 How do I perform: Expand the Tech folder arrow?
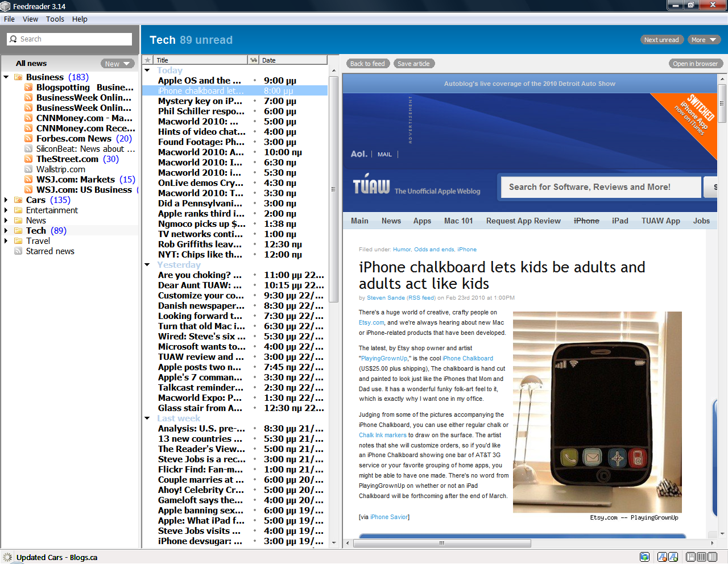pyautogui.click(x=6, y=231)
